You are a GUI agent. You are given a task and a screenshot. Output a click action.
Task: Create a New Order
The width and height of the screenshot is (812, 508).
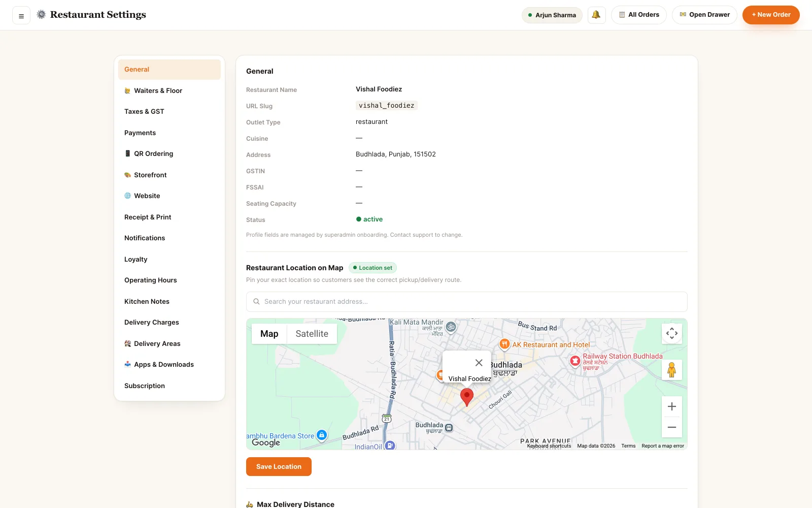(x=771, y=15)
